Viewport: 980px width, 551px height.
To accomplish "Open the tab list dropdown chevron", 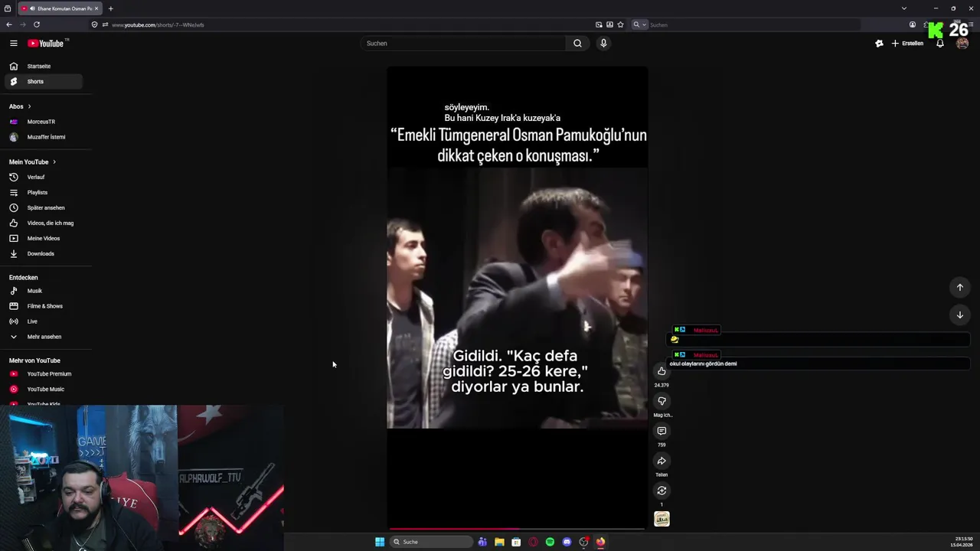I will coord(904,8).
